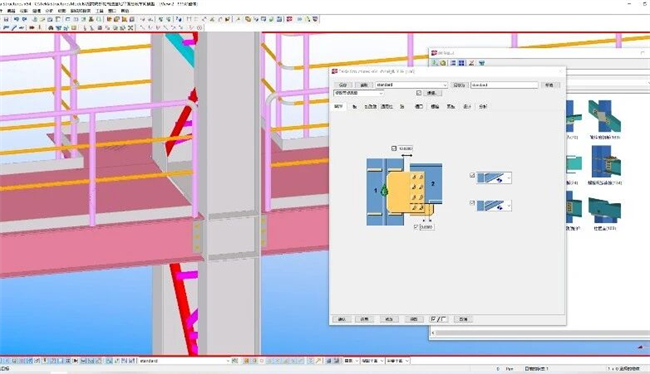Open the Tools menu in the menu bar
The image size is (650, 374).
(99, 11)
